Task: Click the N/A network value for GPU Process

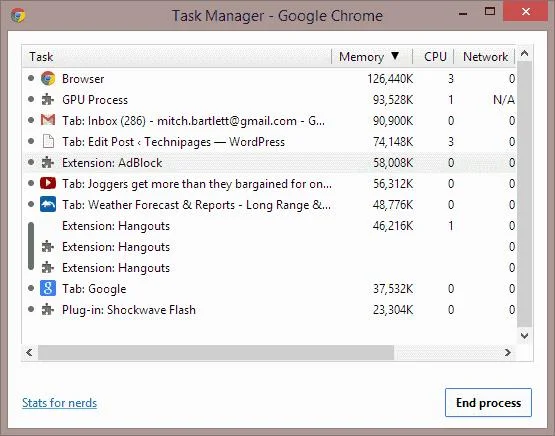Action: 504,100
